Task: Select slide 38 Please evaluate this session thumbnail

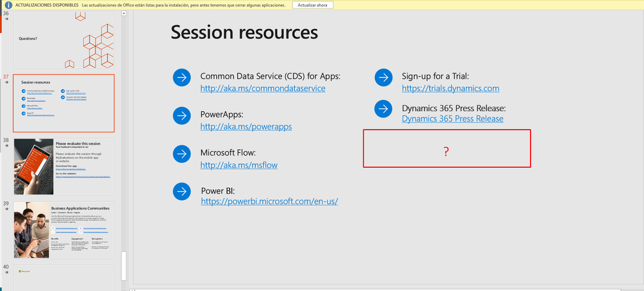Action: [64, 166]
